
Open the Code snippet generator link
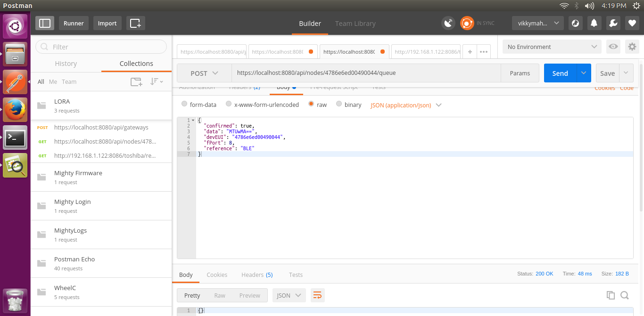pyautogui.click(x=627, y=88)
